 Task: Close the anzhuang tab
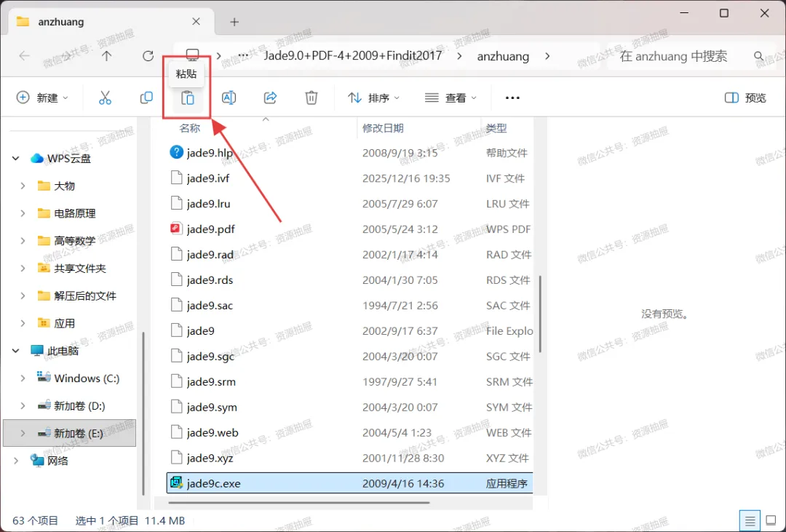pyautogui.click(x=196, y=22)
